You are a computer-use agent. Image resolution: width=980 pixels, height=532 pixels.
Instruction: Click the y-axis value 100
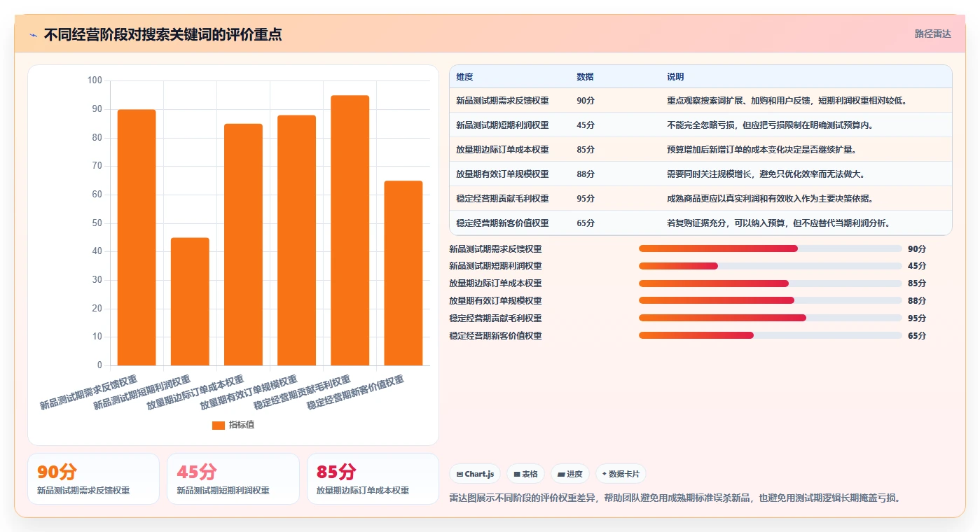click(95, 80)
